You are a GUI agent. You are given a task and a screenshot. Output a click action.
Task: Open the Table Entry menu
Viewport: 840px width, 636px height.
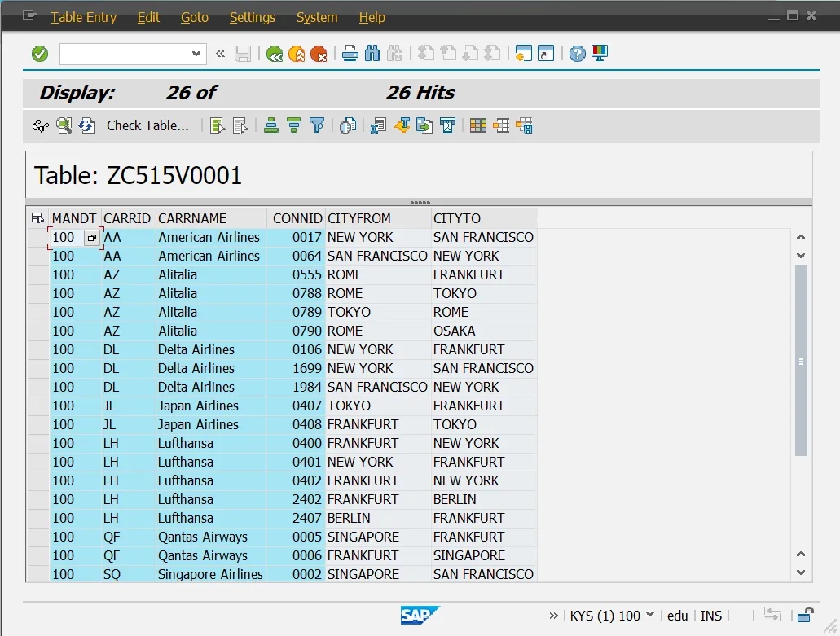point(84,17)
